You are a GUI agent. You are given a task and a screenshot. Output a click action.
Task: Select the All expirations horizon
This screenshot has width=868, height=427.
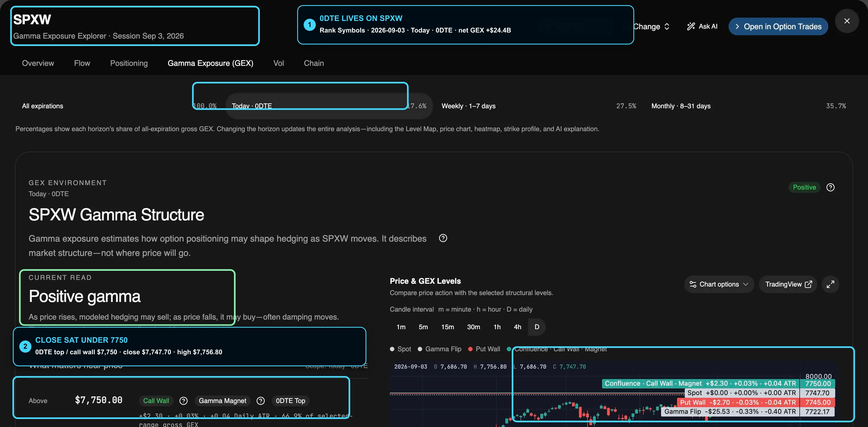tap(119, 106)
